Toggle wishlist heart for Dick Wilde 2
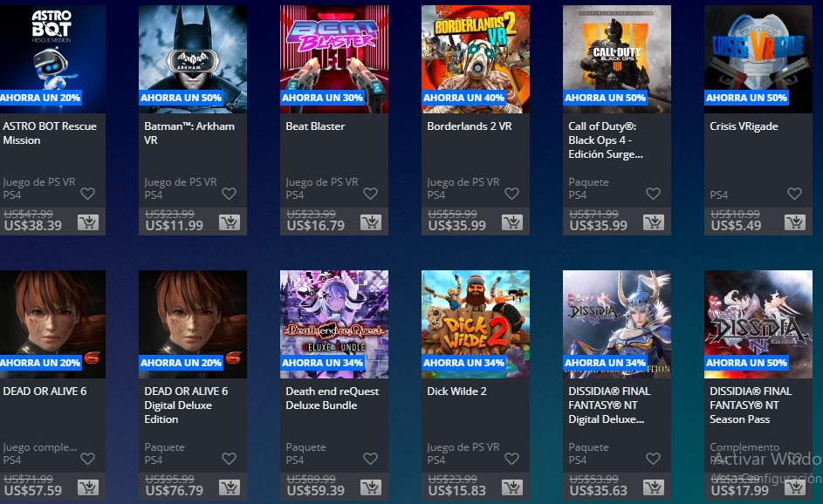 click(x=511, y=459)
